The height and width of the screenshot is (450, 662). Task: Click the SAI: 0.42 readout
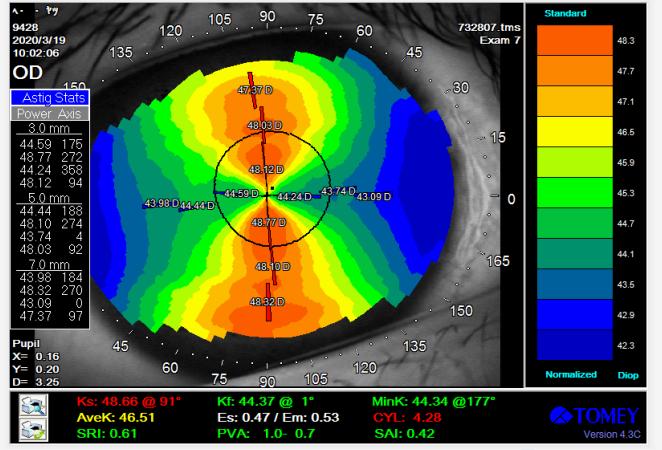click(x=404, y=434)
